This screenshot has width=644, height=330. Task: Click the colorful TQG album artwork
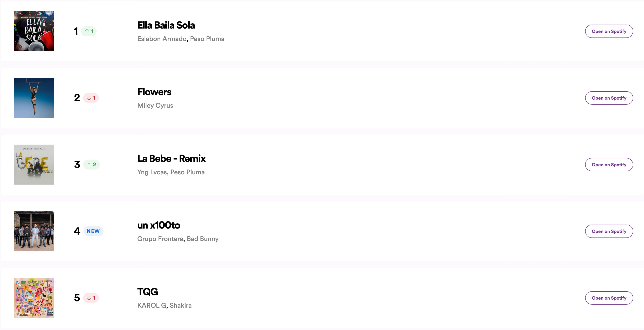pyautogui.click(x=34, y=298)
